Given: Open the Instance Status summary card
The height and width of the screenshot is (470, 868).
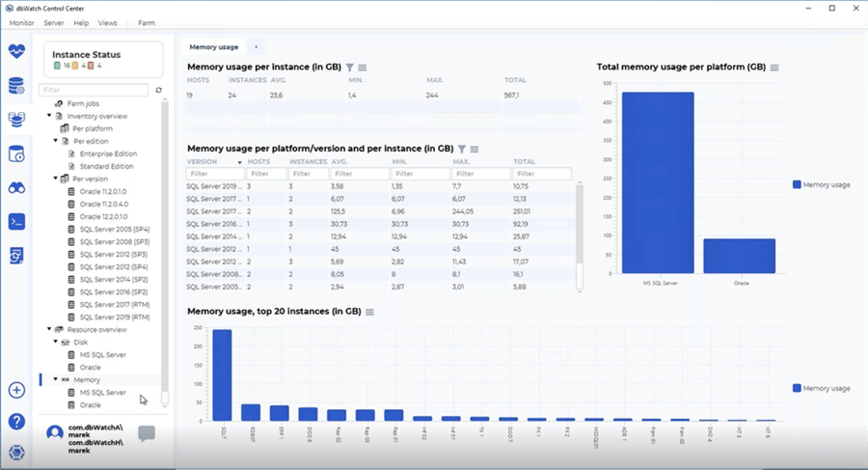Looking at the screenshot, I should [103, 59].
